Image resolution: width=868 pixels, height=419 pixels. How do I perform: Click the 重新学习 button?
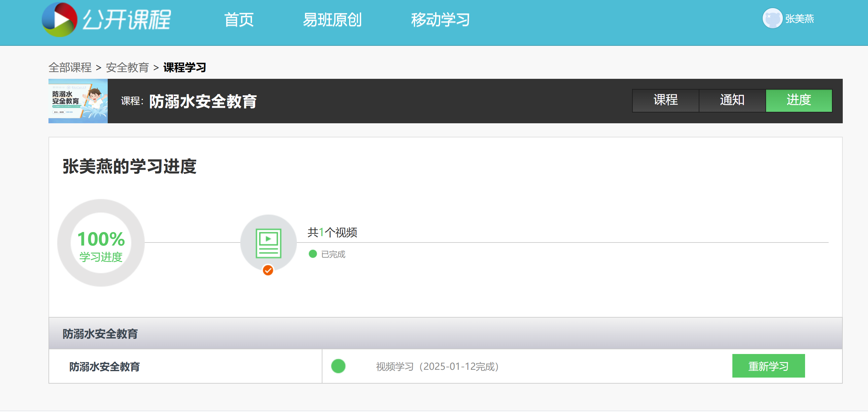[768, 366]
